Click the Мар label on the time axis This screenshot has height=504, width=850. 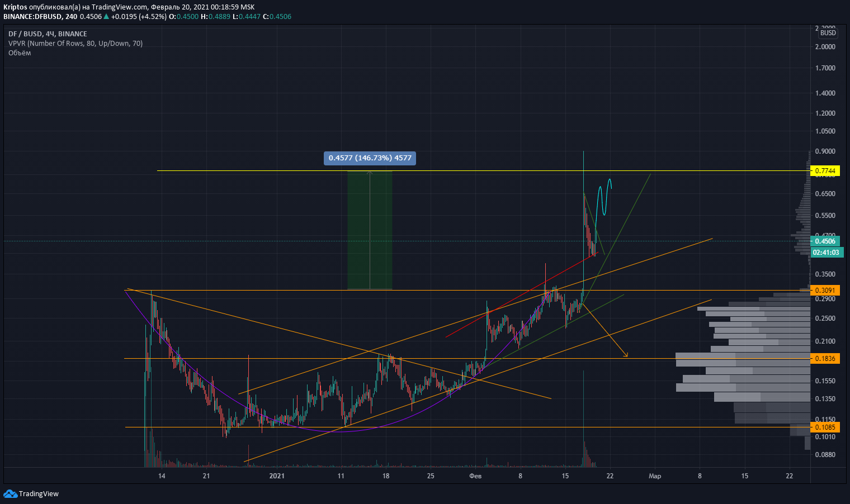(x=655, y=476)
